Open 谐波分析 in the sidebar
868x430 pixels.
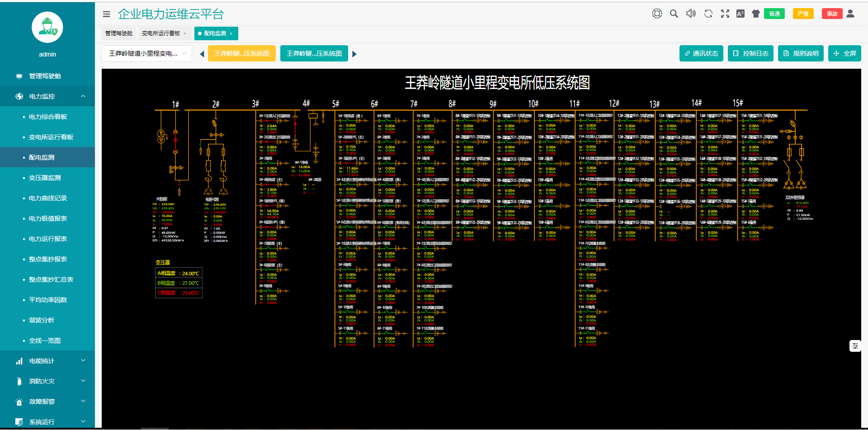coord(47,320)
